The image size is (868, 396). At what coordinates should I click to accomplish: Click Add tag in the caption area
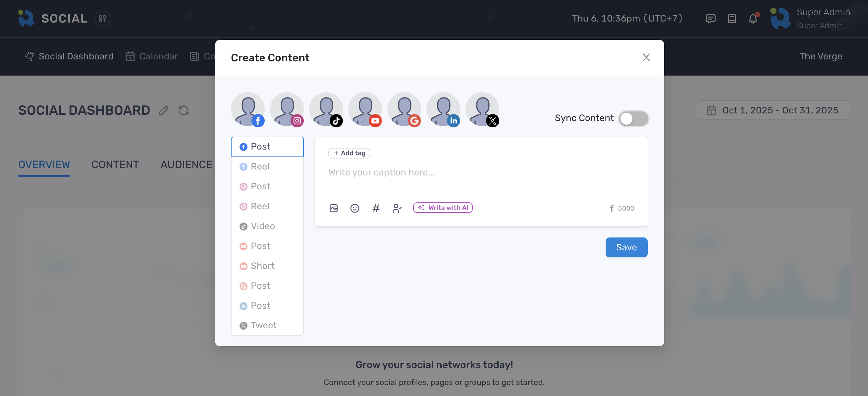[349, 153]
